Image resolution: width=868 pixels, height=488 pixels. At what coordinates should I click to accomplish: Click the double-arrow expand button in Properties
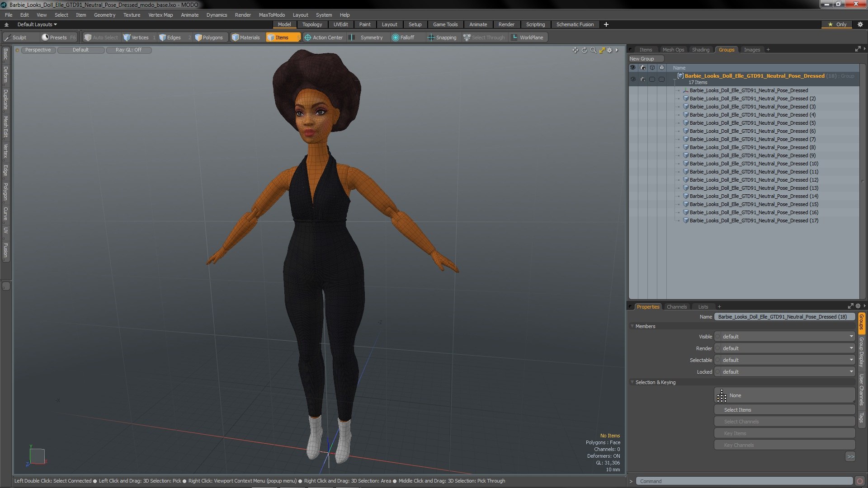pyautogui.click(x=850, y=457)
